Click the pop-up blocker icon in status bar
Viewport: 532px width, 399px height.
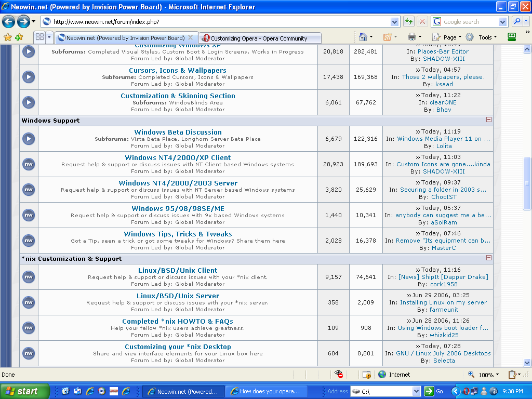coord(366,375)
